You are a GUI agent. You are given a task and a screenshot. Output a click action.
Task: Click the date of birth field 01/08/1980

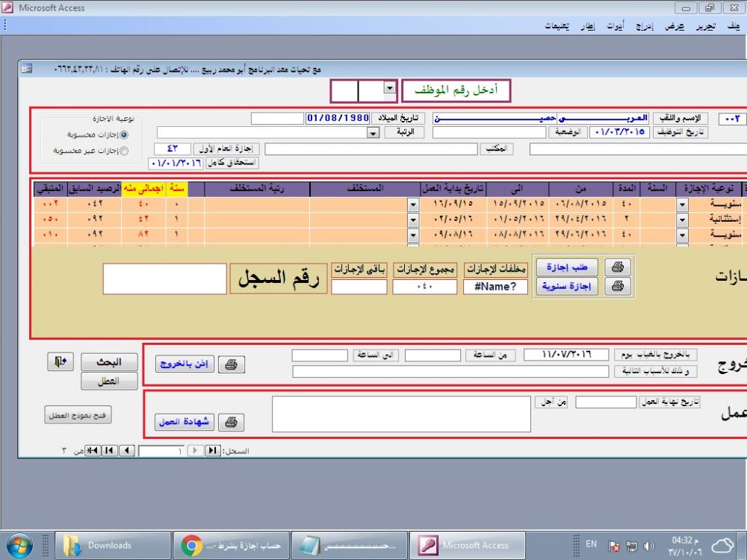click(338, 118)
